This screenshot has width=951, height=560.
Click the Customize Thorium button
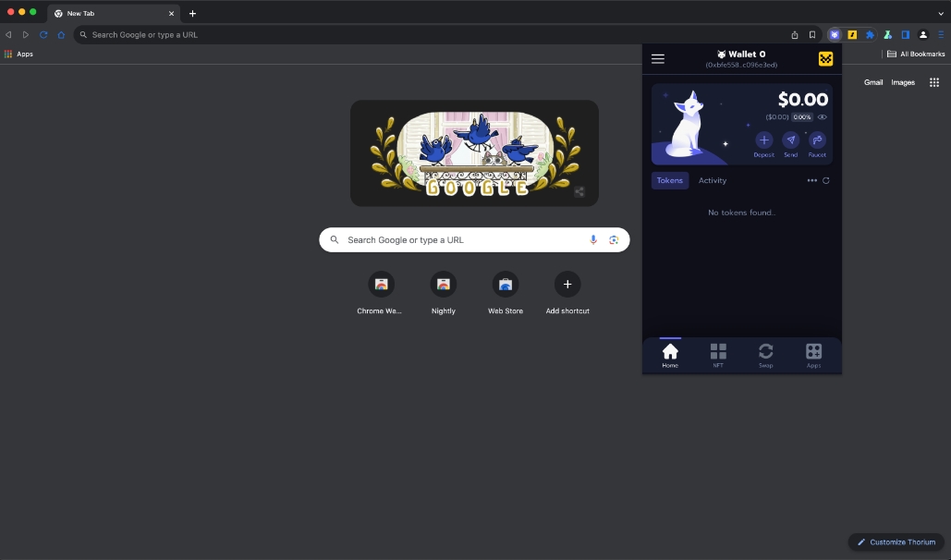pos(896,542)
